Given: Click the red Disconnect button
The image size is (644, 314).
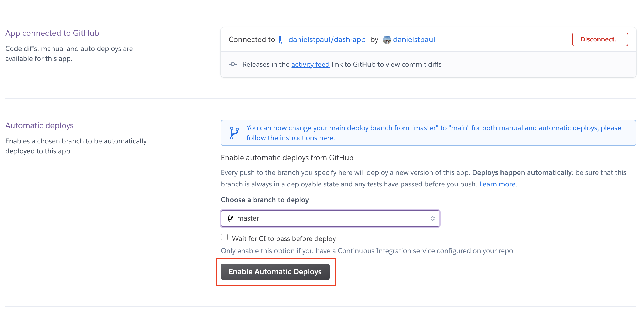Looking at the screenshot, I should (x=600, y=39).
